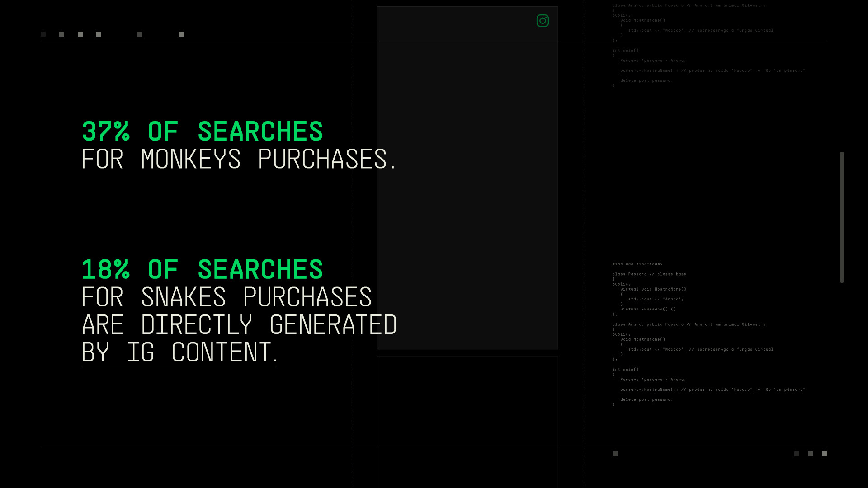
Task: Click '#include <iostream>' code line
Action: [x=637, y=264]
